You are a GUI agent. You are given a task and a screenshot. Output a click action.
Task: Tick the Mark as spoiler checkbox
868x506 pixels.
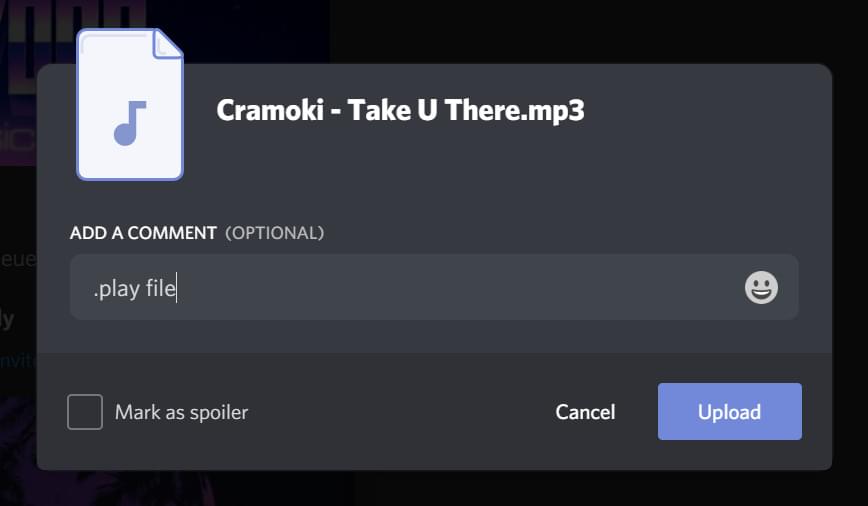[85, 412]
